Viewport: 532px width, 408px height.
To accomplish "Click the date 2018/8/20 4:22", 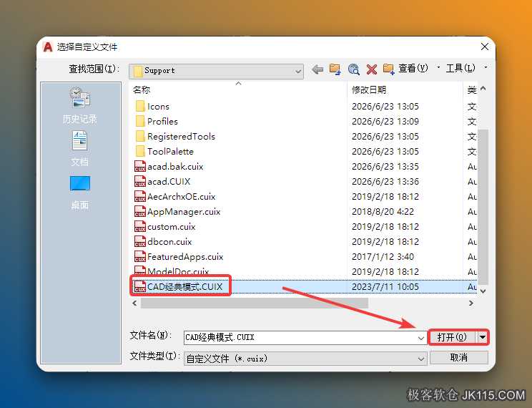I will [383, 211].
